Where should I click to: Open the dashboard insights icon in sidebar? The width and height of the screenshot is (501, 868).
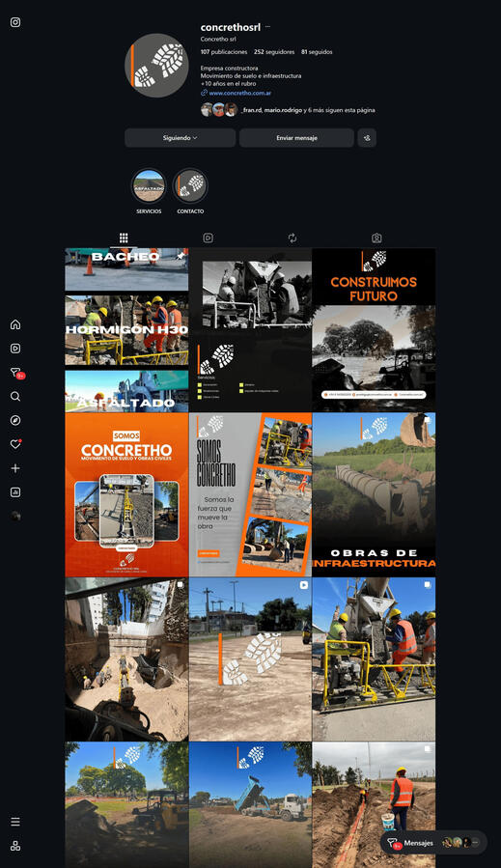coord(15,492)
